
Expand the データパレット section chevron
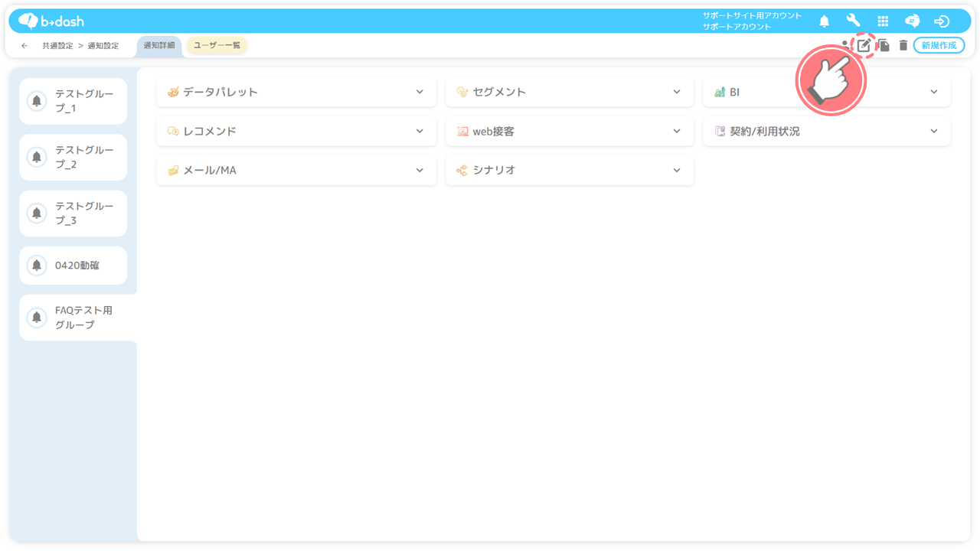pos(420,92)
